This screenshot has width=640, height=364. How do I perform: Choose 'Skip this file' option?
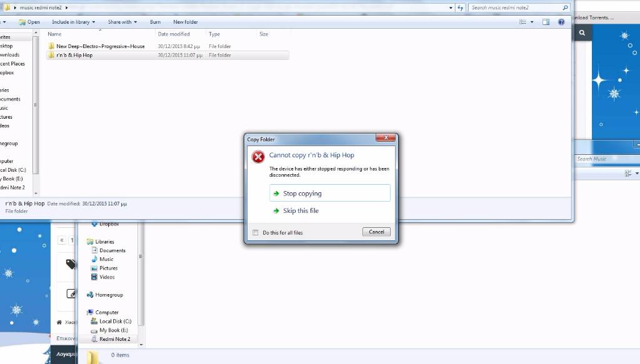click(301, 211)
